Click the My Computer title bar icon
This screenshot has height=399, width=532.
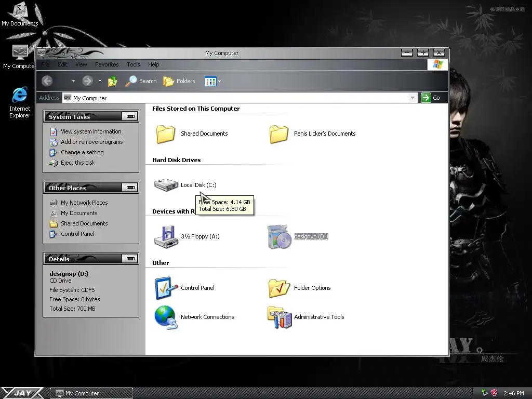pyautogui.click(x=42, y=52)
